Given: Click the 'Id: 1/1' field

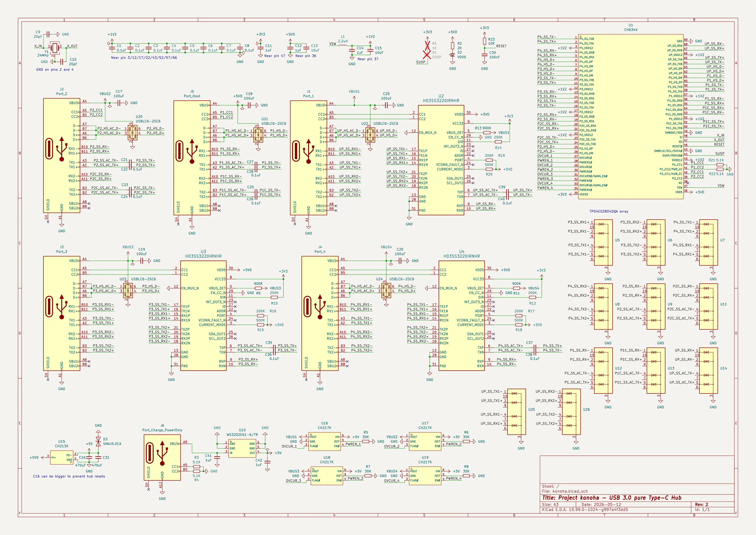Looking at the screenshot, I should coord(703,510).
